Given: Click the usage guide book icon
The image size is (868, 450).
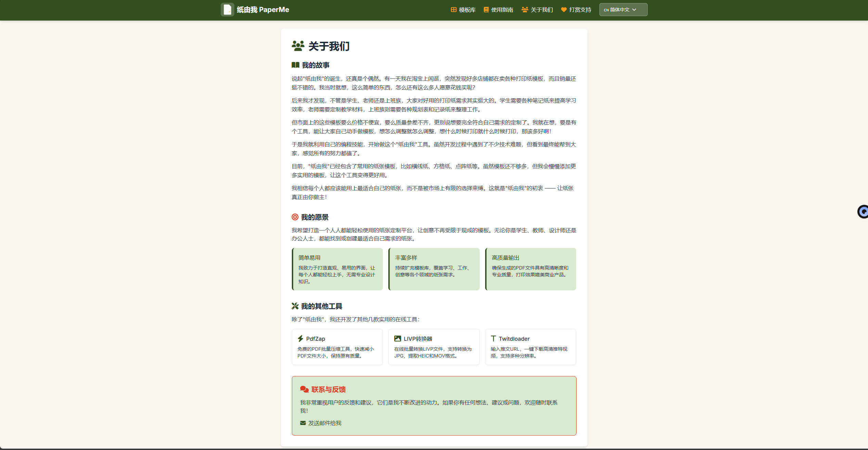Looking at the screenshot, I should point(486,10).
